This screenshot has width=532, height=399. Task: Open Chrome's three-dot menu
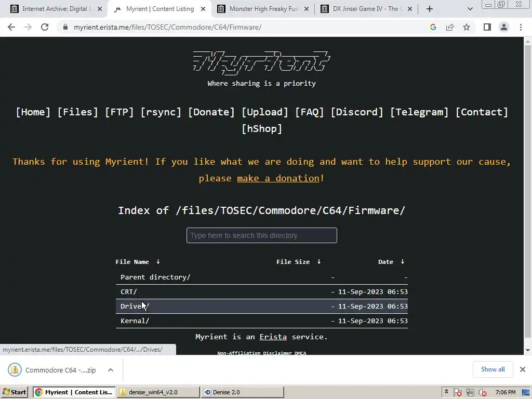click(521, 27)
